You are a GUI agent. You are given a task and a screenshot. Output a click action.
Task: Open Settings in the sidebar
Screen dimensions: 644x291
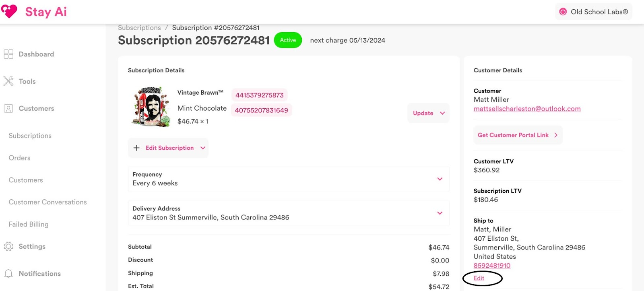coord(32,246)
